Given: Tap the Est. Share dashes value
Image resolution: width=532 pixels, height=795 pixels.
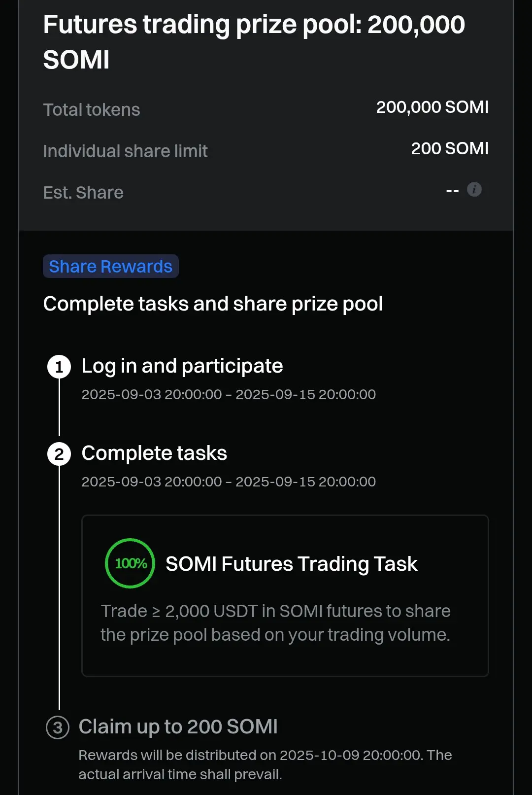Looking at the screenshot, I should click(x=452, y=190).
